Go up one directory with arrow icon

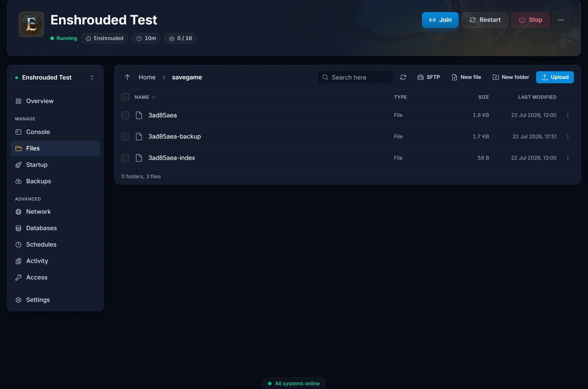(x=128, y=77)
